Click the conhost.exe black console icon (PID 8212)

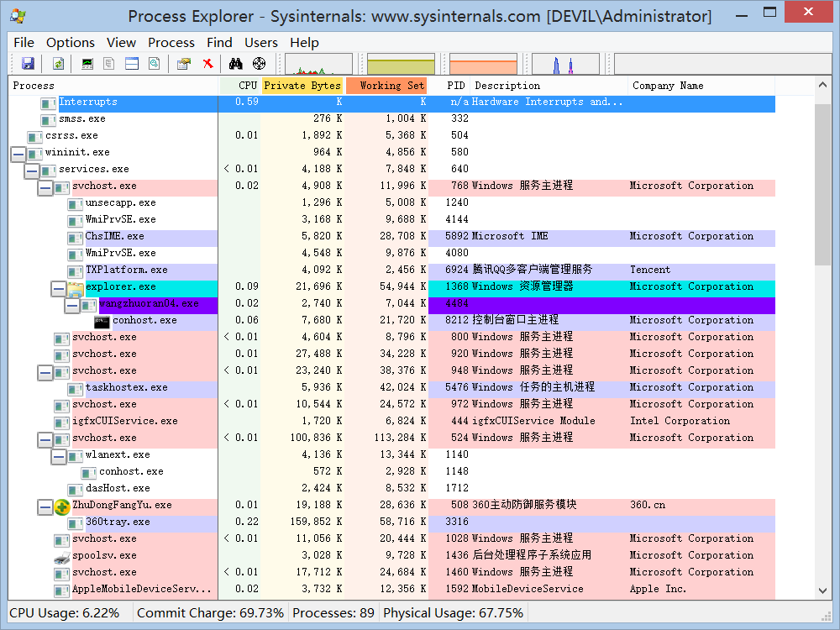(102, 323)
